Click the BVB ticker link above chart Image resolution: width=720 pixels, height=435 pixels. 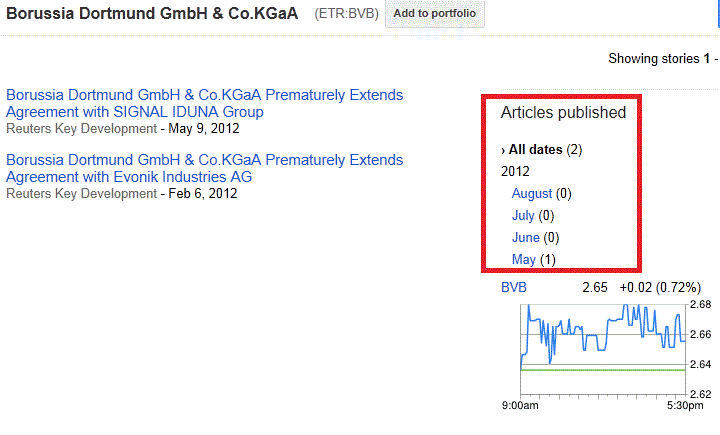click(x=514, y=288)
